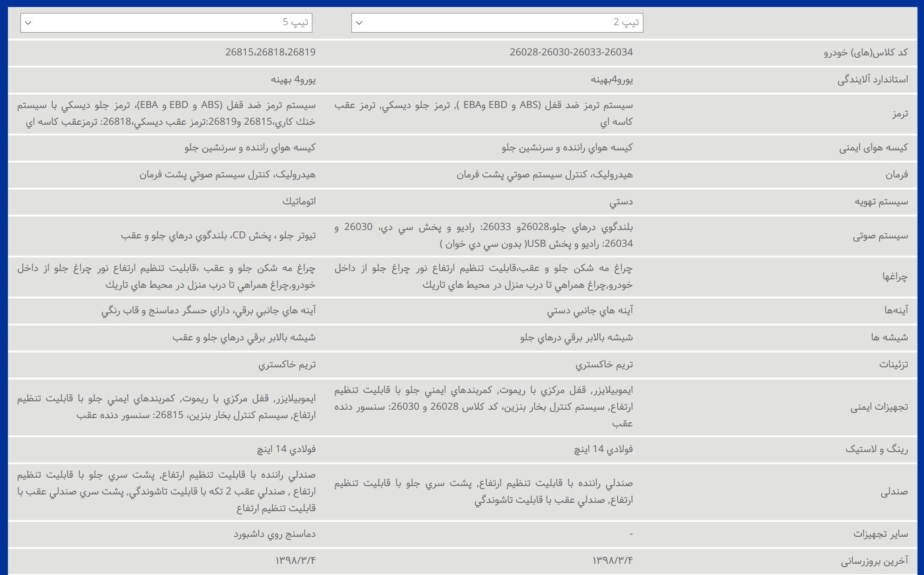
Task: Click the lights description in the تیپ 2 column
Action: pos(484,277)
